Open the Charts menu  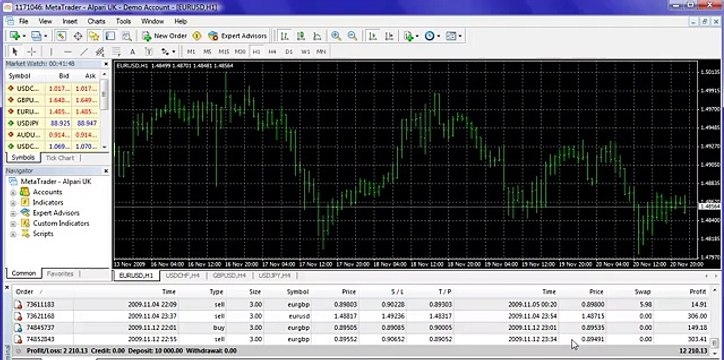coord(96,21)
